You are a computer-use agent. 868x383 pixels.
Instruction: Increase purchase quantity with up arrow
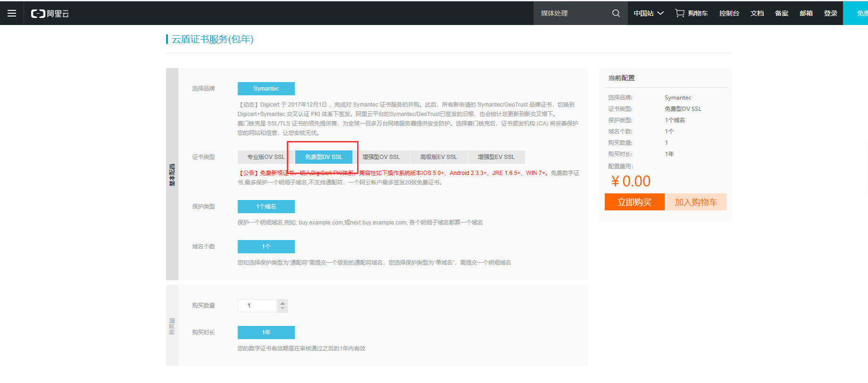[283, 303]
